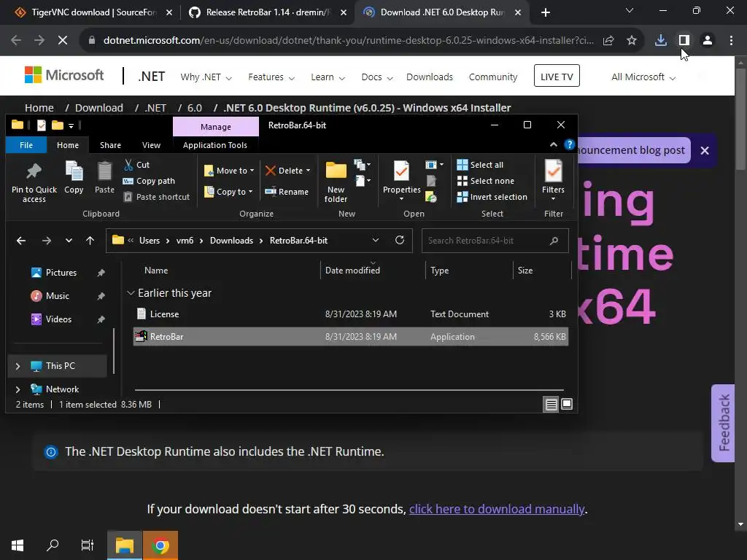Expand This PC in navigation pane
The image size is (747, 560).
pos(18,366)
